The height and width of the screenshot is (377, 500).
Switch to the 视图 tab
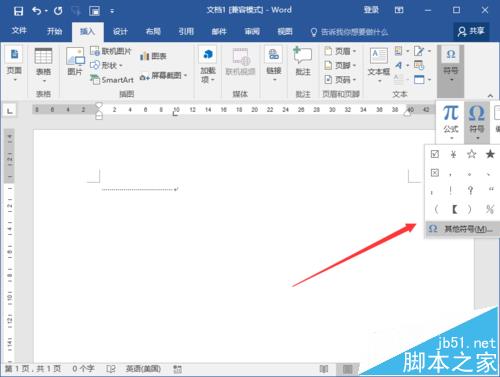click(285, 31)
